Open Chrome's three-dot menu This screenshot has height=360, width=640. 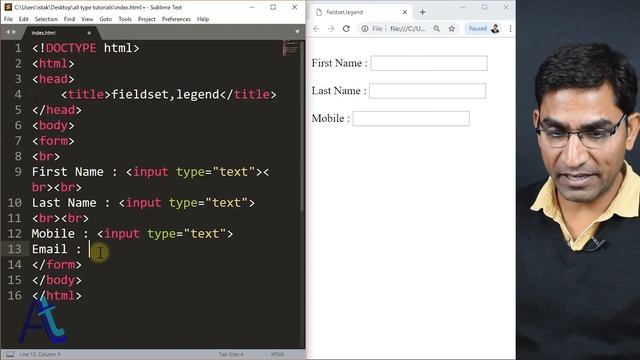[510, 29]
